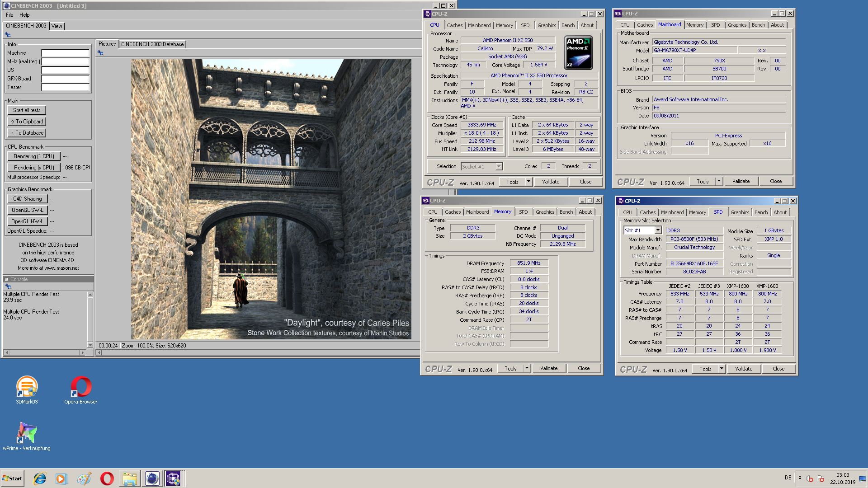Click the pin icon in the Console panel
Image resolution: width=868 pixels, height=488 pixels.
(x=8, y=286)
